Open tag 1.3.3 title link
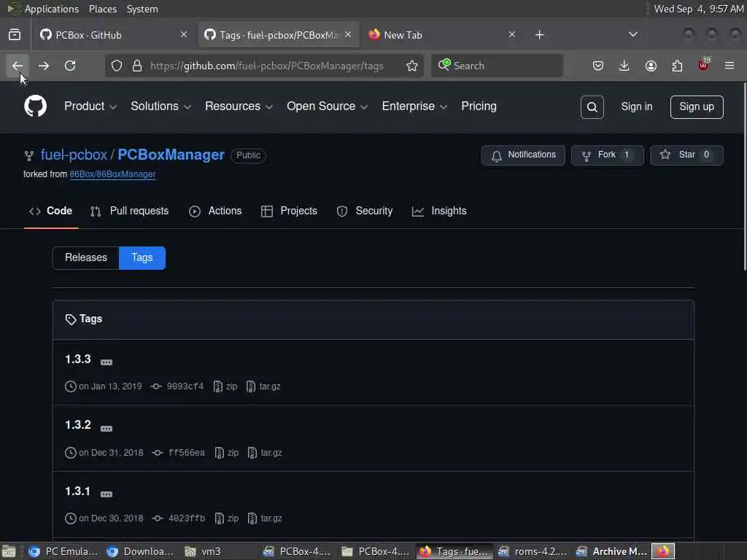The width and height of the screenshot is (747, 560). click(x=77, y=359)
